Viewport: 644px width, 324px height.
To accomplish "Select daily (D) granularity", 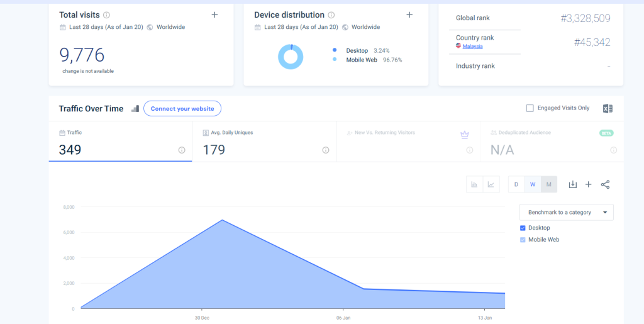I will point(516,184).
